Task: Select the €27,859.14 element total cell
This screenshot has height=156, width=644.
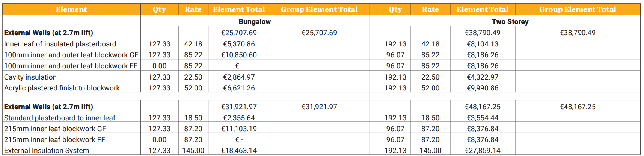Action: (483, 150)
